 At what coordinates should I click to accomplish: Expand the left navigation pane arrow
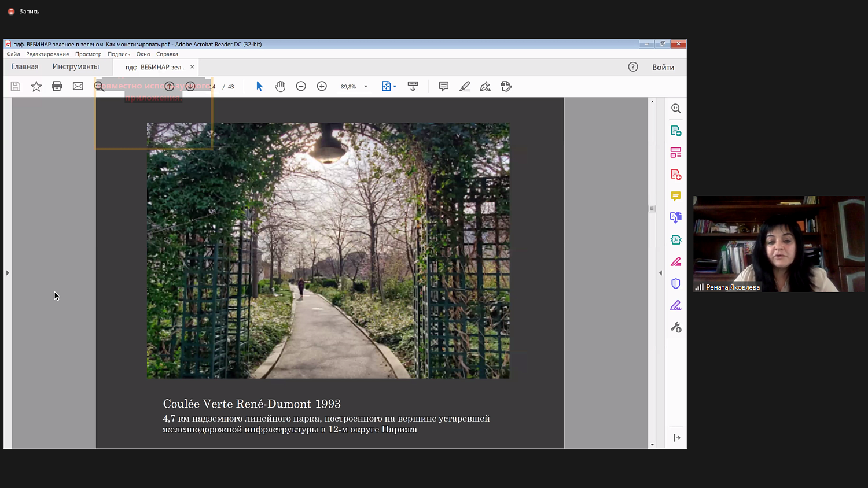pos(8,273)
